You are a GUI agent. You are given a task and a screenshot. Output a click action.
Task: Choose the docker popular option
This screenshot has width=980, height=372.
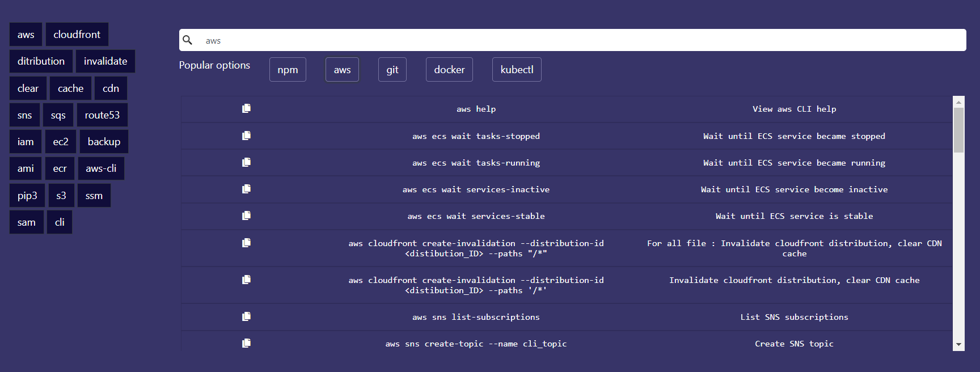(x=449, y=69)
